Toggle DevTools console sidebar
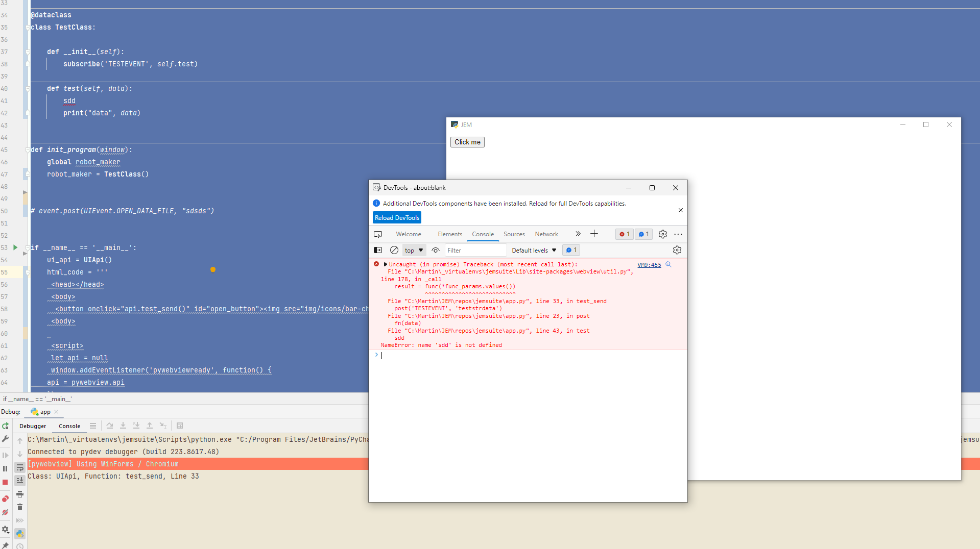This screenshot has height=549, width=980. pos(378,250)
